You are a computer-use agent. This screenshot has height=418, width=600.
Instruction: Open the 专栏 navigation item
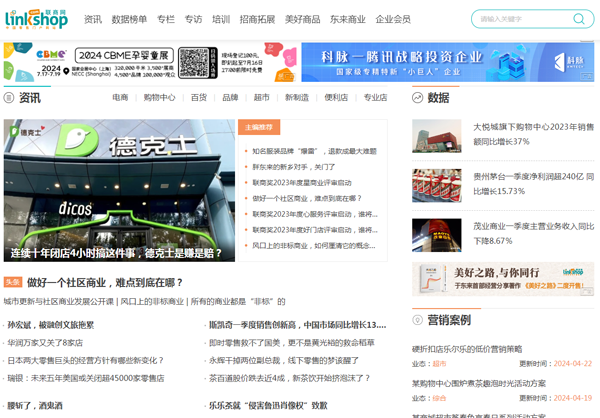pyautogui.click(x=166, y=19)
